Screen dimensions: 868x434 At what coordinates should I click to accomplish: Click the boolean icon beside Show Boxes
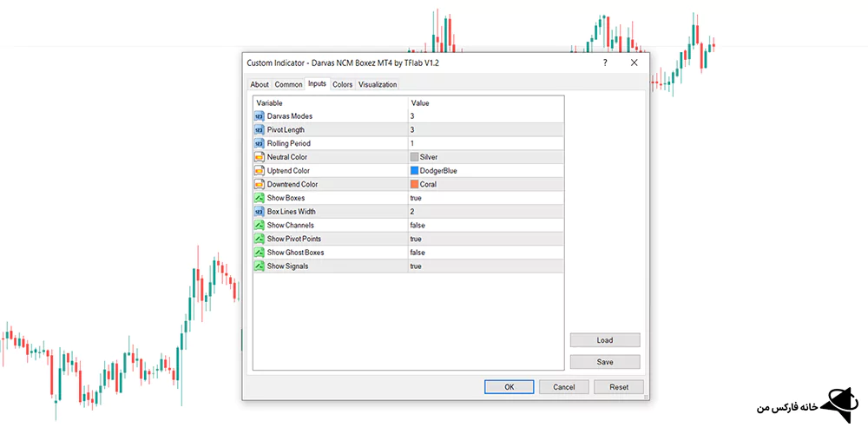pyautogui.click(x=259, y=198)
